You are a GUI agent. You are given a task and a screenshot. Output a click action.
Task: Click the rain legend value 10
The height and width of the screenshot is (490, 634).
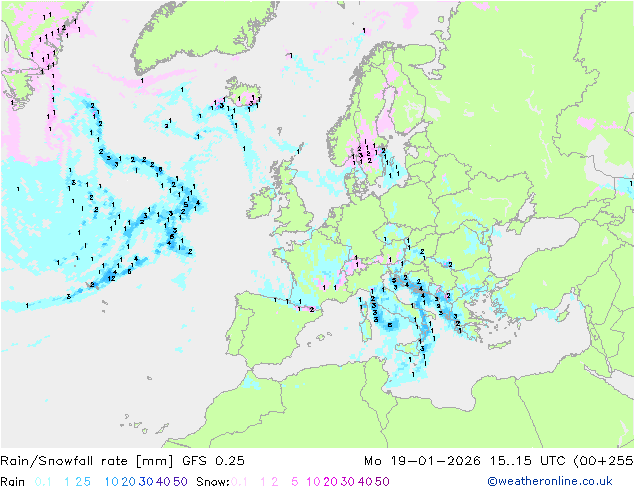(112, 482)
